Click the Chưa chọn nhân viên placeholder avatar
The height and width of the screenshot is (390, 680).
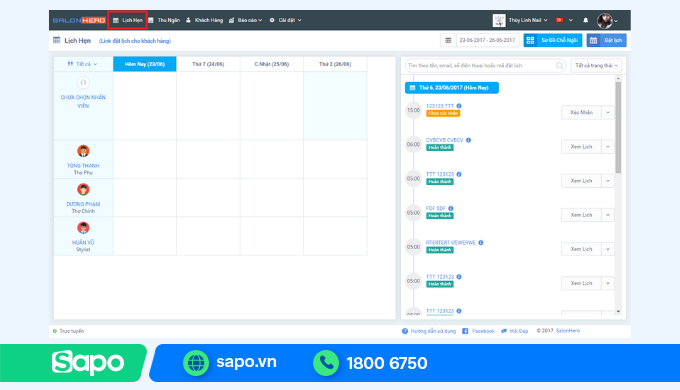pyautogui.click(x=83, y=82)
